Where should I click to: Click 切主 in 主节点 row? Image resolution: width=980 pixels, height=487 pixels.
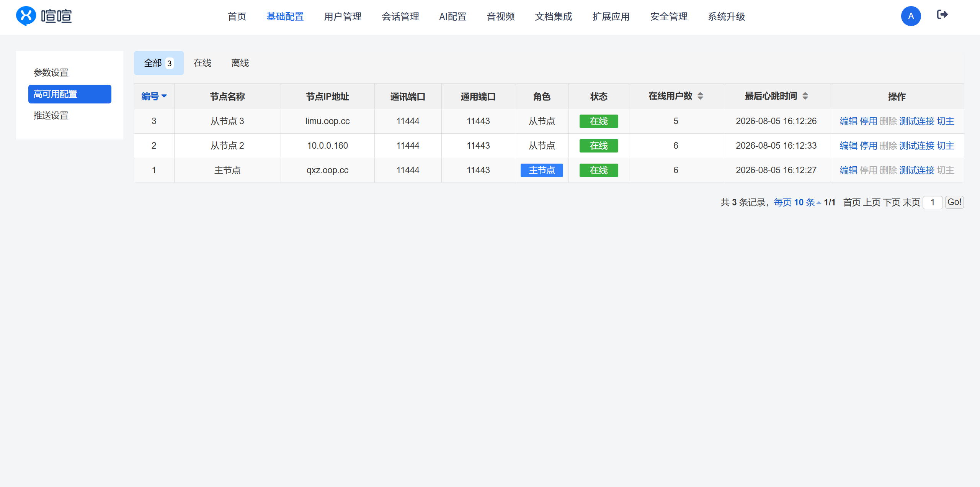tap(946, 170)
